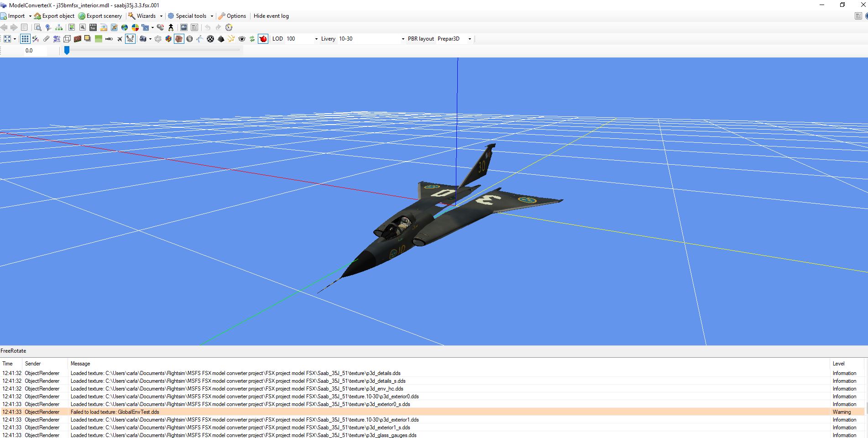Expand the Livery 10-30 dropdown
The width and height of the screenshot is (868, 438).
coord(403,39)
